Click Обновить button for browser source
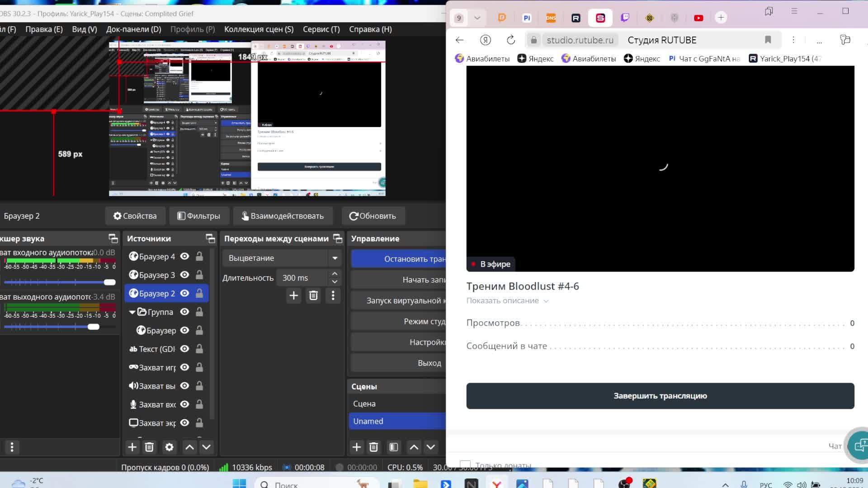 point(373,216)
